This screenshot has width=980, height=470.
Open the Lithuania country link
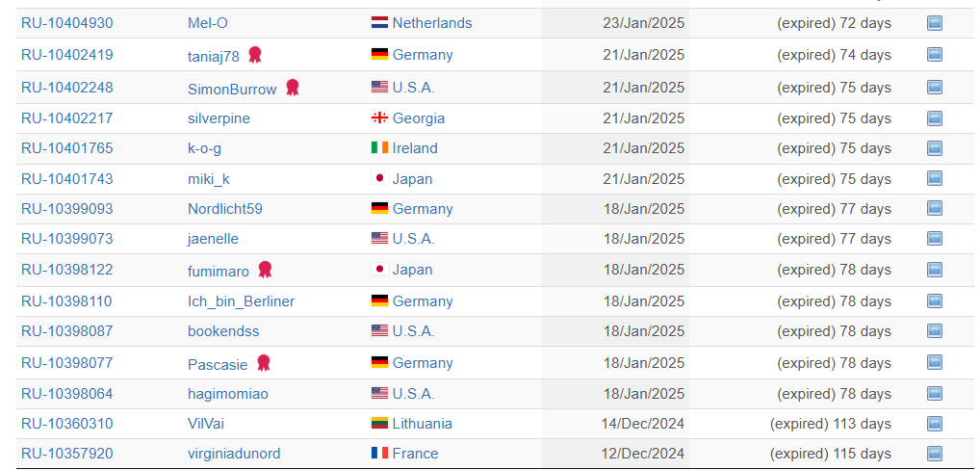[422, 424]
